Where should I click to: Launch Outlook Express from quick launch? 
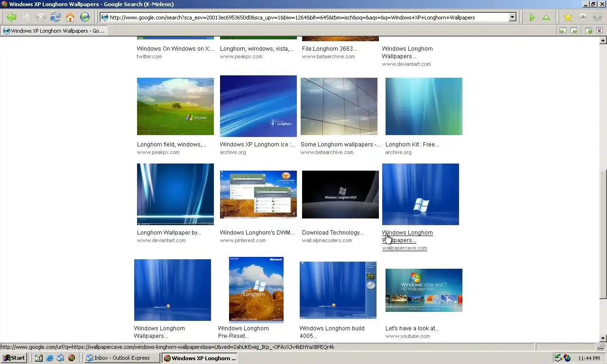61,358
